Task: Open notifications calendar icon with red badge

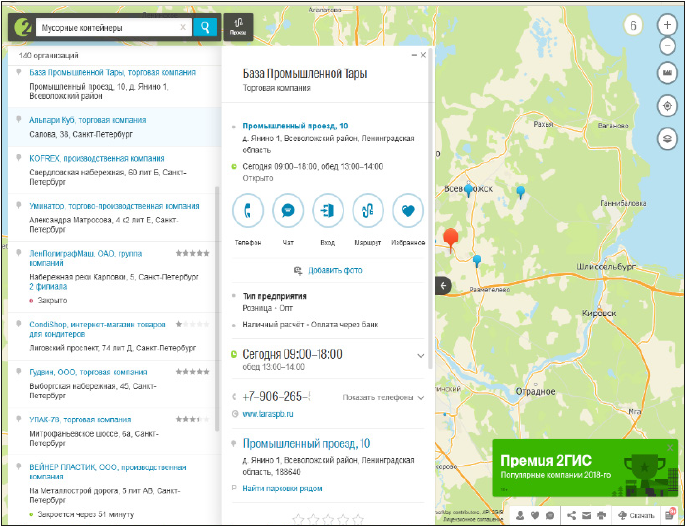Action: (670, 514)
